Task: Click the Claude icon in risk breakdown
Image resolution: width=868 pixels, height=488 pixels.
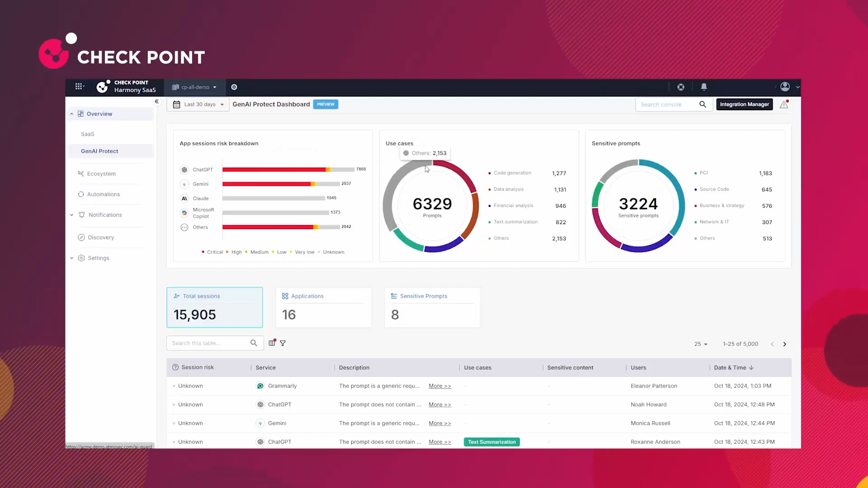Action: 184,198
